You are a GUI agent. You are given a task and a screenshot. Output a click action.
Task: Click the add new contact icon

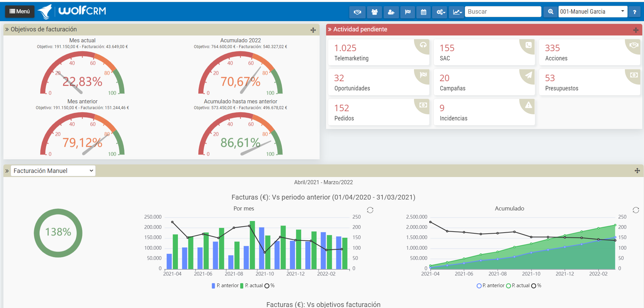coord(391,12)
